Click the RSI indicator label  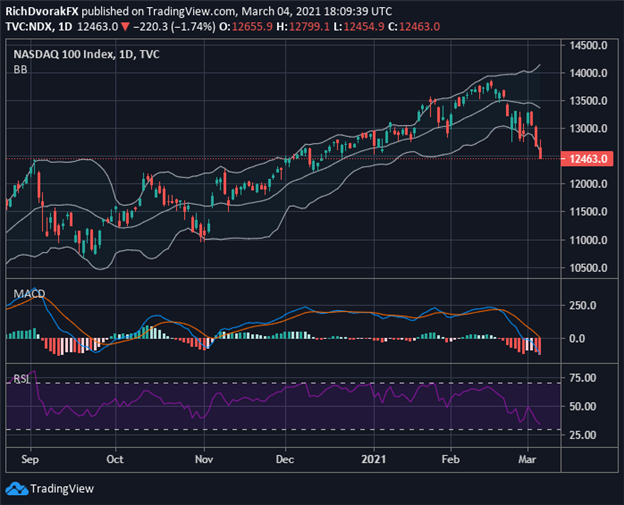pyautogui.click(x=21, y=378)
